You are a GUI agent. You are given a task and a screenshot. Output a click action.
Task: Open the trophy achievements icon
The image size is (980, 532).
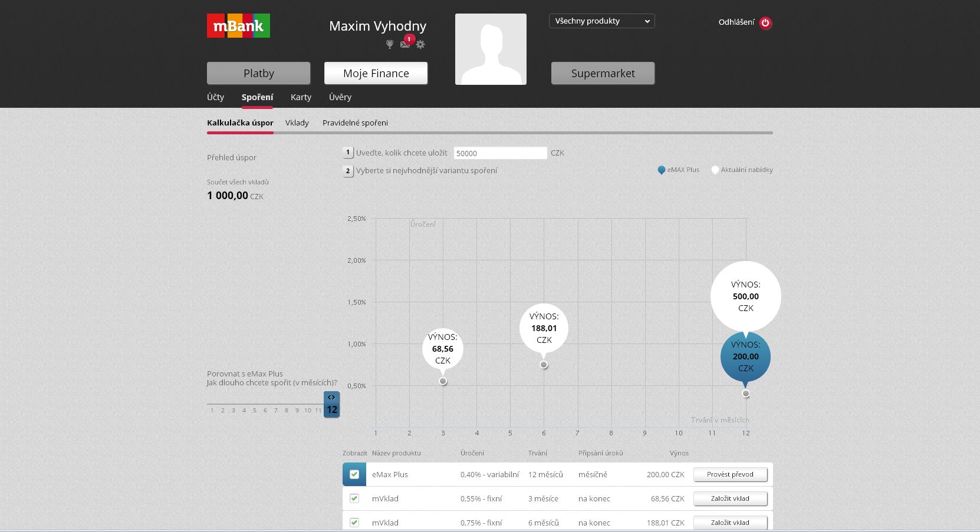click(x=389, y=45)
